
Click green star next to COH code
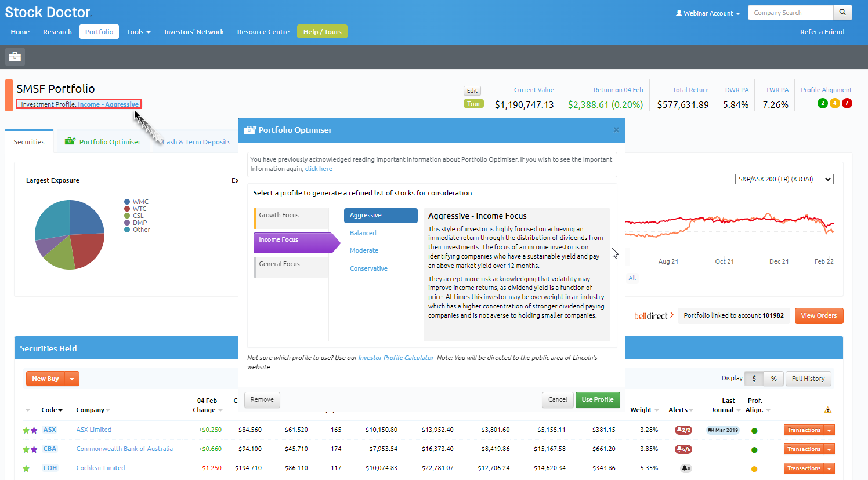[x=26, y=468]
